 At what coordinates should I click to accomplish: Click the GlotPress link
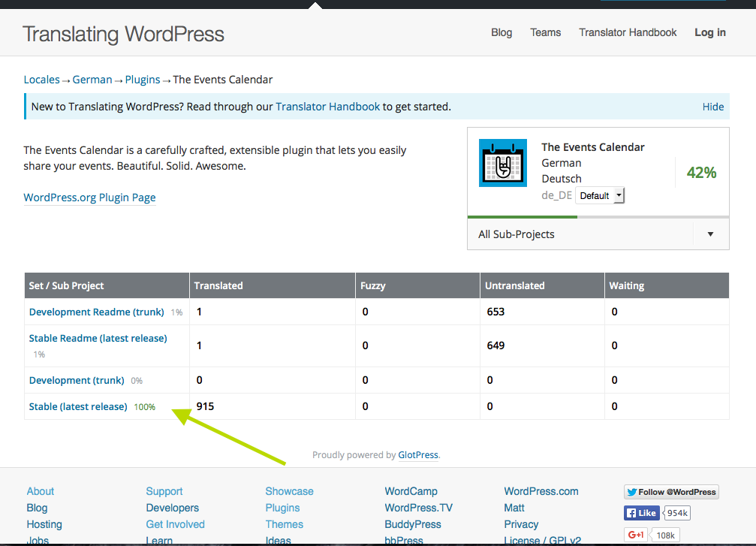(x=418, y=455)
